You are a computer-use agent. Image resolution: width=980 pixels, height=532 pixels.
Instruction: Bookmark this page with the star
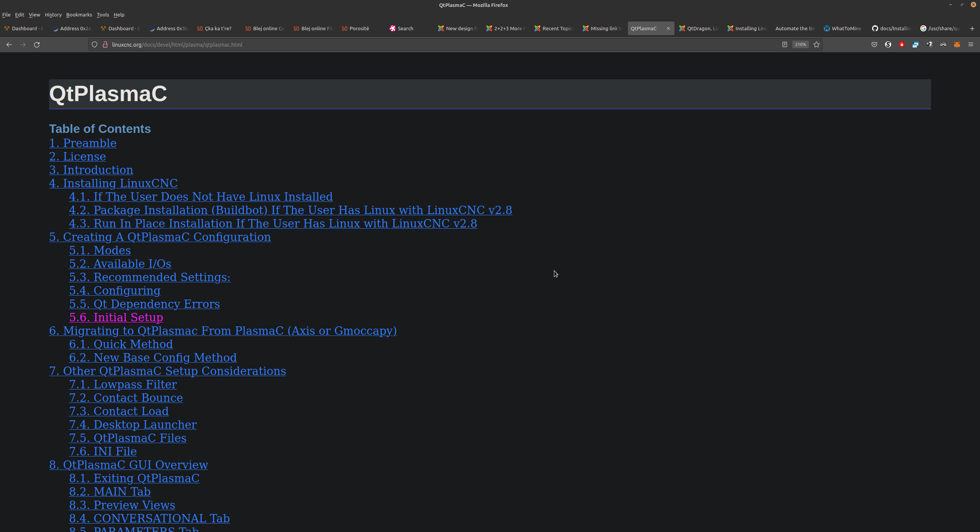point(817,44)
